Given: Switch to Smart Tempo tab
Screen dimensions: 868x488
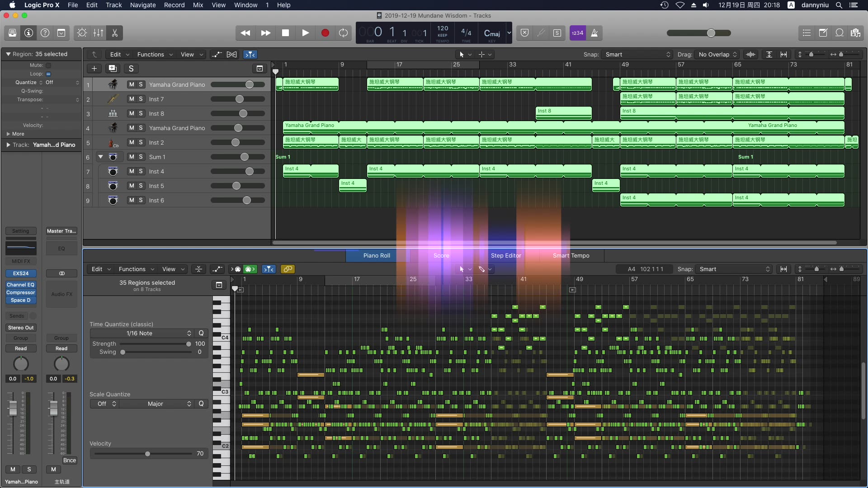Looking at the screenshot, I should click(x=571, y=255).
